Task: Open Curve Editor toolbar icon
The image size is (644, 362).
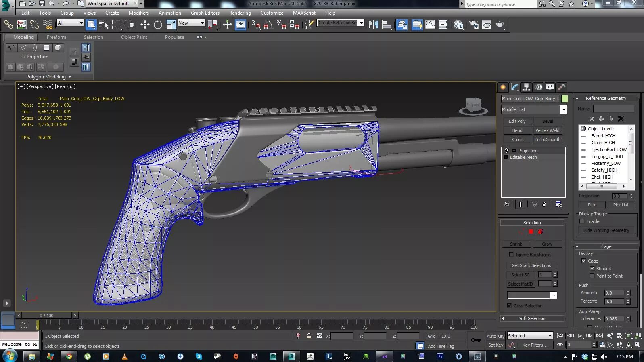Action: 430,25
